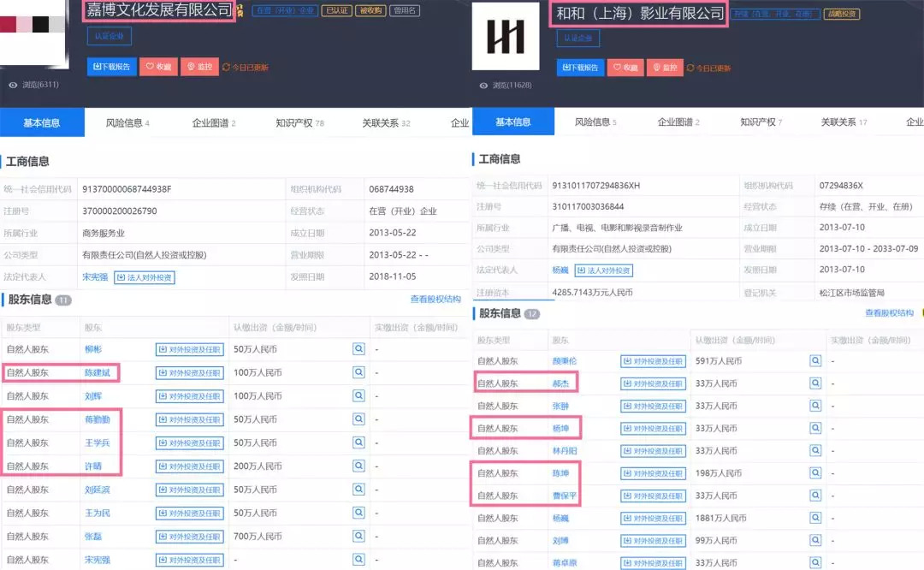The height and width of the screenshot is (570, 924).
Task: Click magnifier icon beside 591万人民币
Action: [x=815, y=360]
